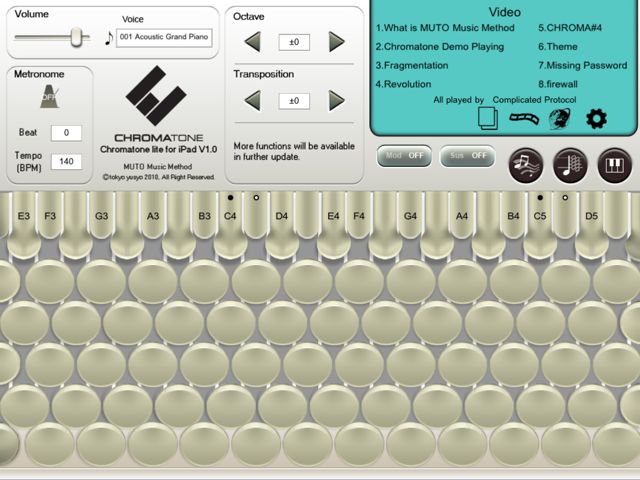
Task: Click the Chromatone logo
Action: pos(156,96)
